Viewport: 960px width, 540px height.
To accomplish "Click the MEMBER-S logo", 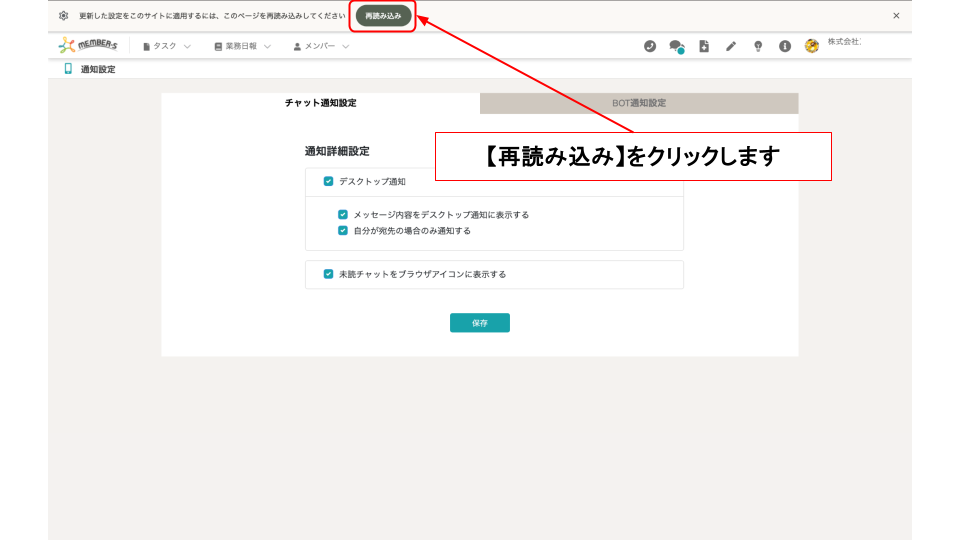I will click(x=88, y=46).
